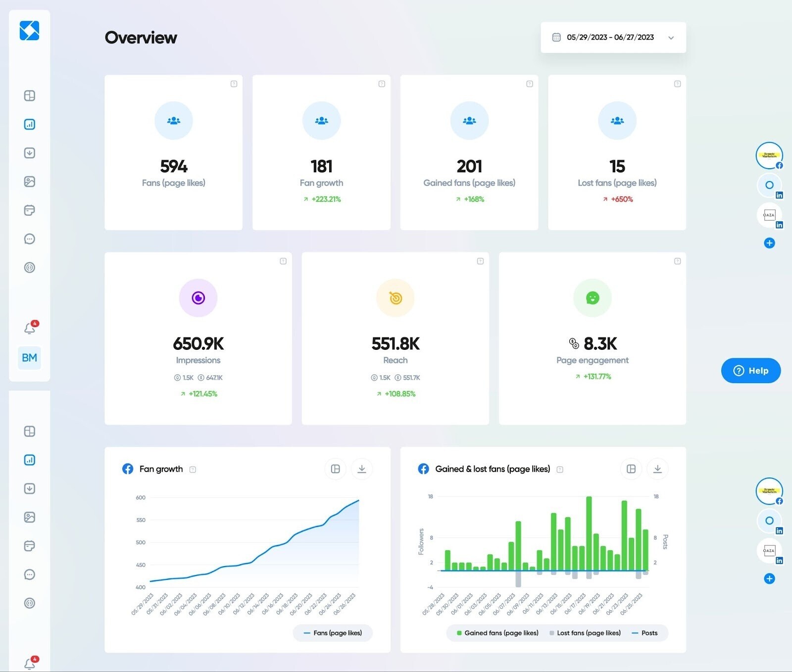The height and width of the screenshot is (672, 792).
Task: Click the target goals icon in sidebar
Action: tap(29, 268)
